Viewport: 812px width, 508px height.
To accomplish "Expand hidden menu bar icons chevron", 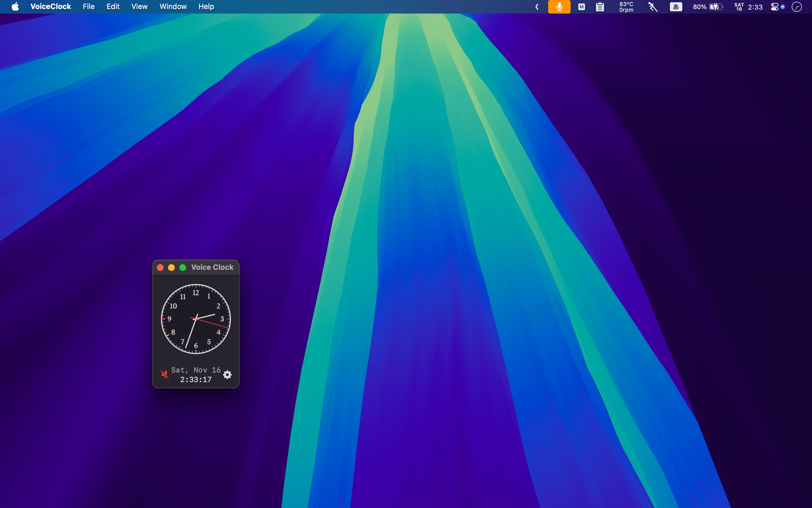I will 537,7.
